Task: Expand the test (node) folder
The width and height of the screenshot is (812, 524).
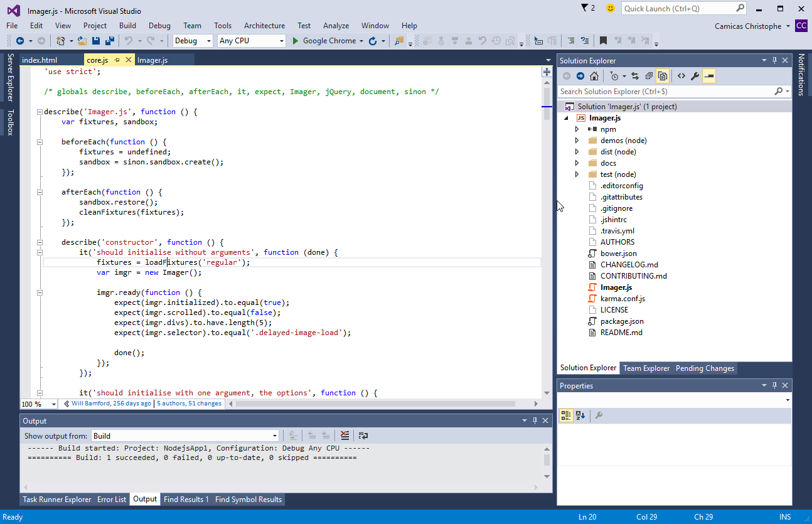Action: tap(577, 174)
